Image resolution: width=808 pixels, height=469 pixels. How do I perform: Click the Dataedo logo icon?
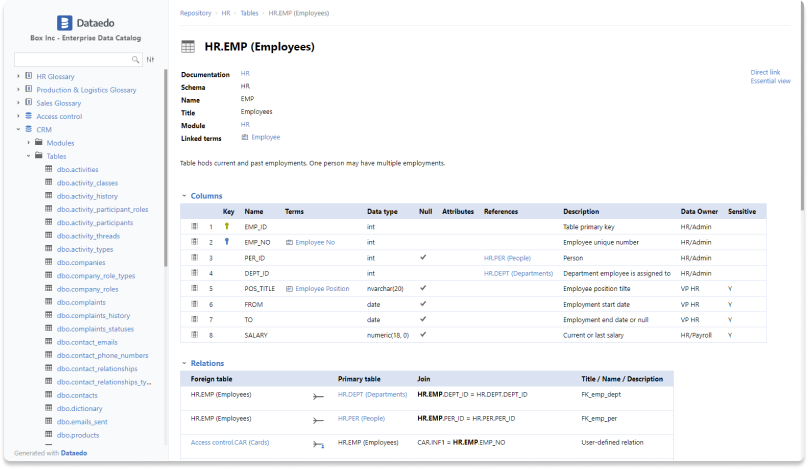[66, 21]
